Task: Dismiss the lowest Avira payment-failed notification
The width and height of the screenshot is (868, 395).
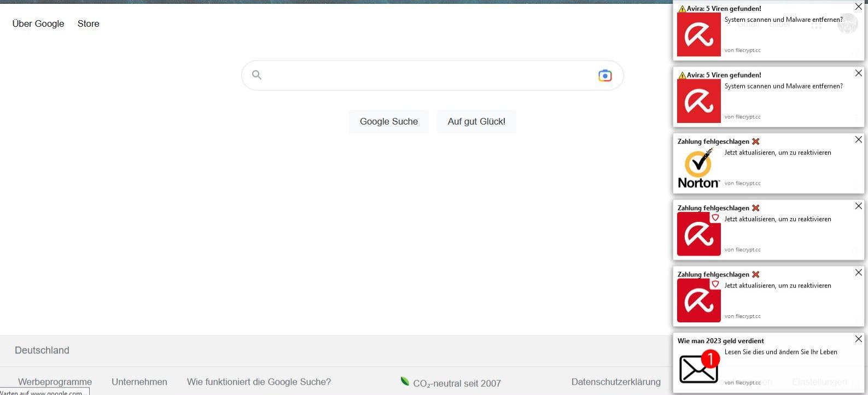Action: tap(859, 273)
